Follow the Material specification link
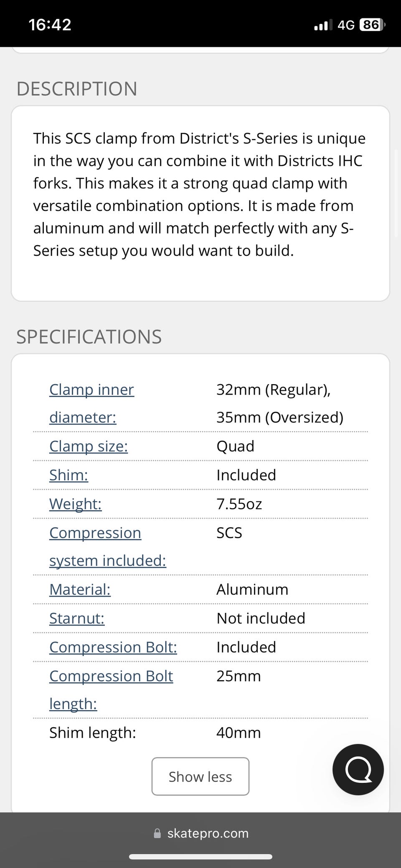The height and width of the screenshot is (868, 401). click(x=80, y=590)
